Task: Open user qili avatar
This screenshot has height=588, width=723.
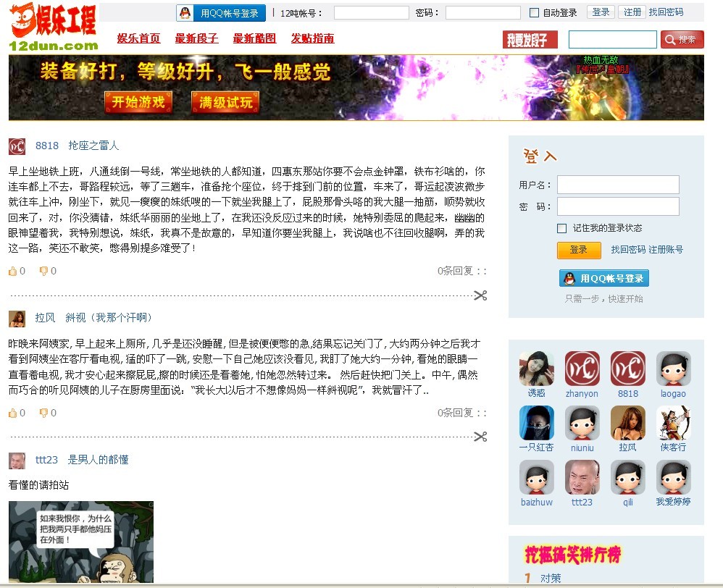Action: [x=628, y=477]
